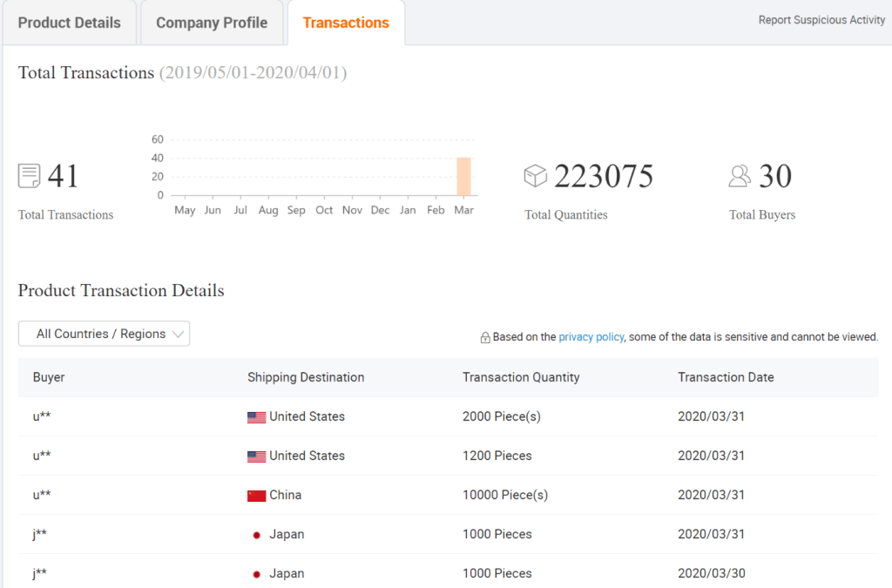Click the Shipping Destination column header

point(306,377)
